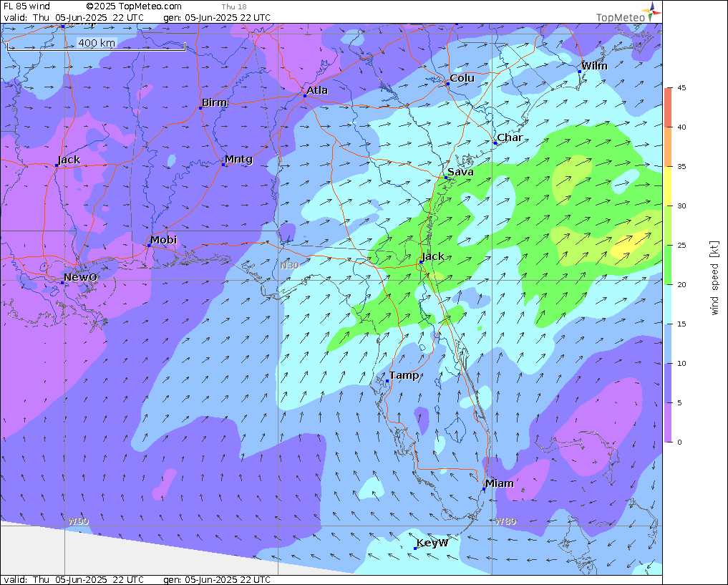The width and height of the screenshot is (728, 585).
Task: Click the 0 value on wind legend
Action: pos(679,443)
